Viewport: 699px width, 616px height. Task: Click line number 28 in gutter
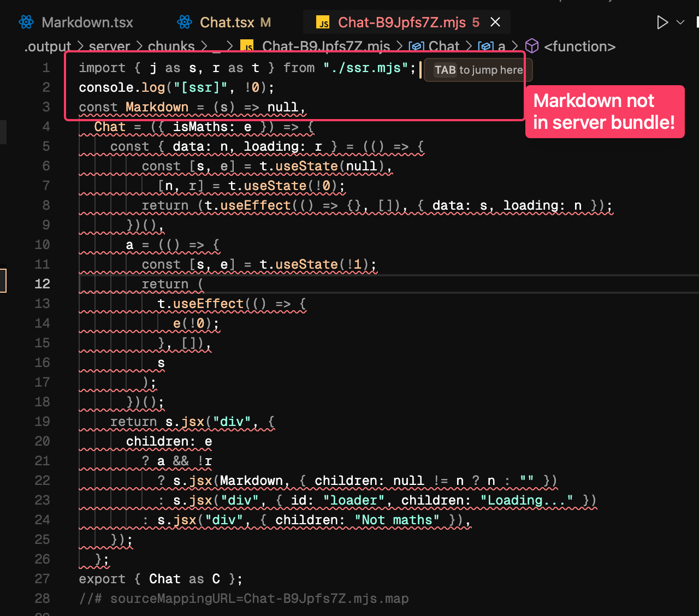point(42,599)
